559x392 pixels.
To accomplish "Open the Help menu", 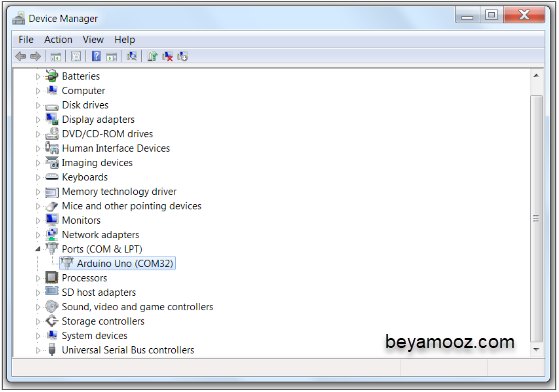I will coord(124,40).
